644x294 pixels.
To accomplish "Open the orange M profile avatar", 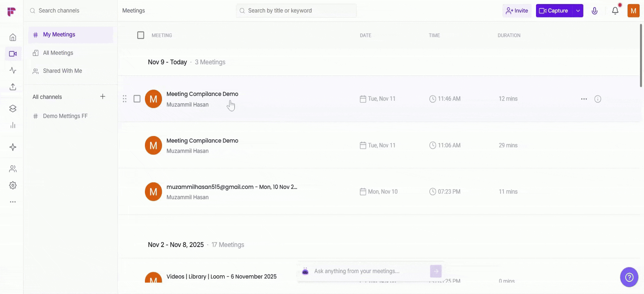I will coord(633,11).
